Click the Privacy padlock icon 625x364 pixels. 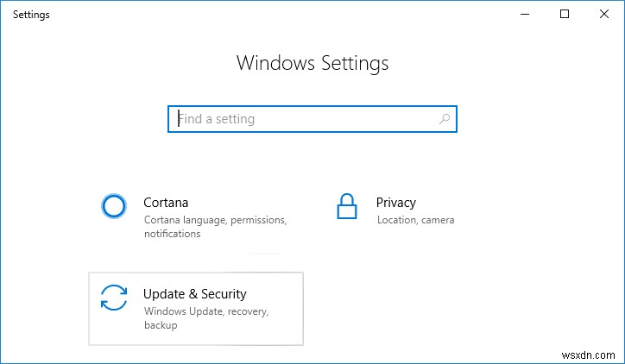click(346, 207)
